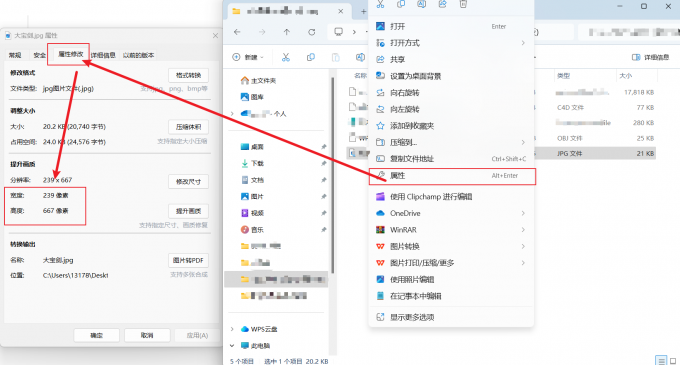Click the 压缩体积 button in properties dialog

click(188, 127)
